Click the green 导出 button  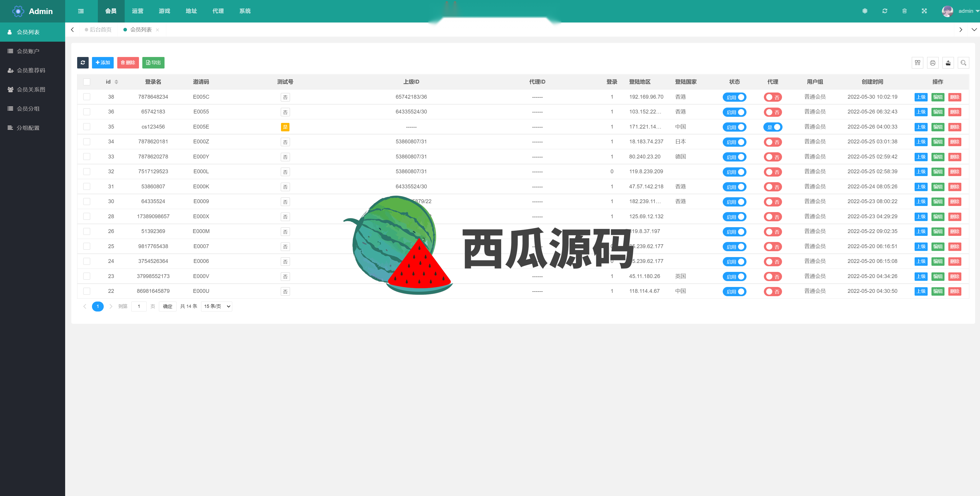153,62
